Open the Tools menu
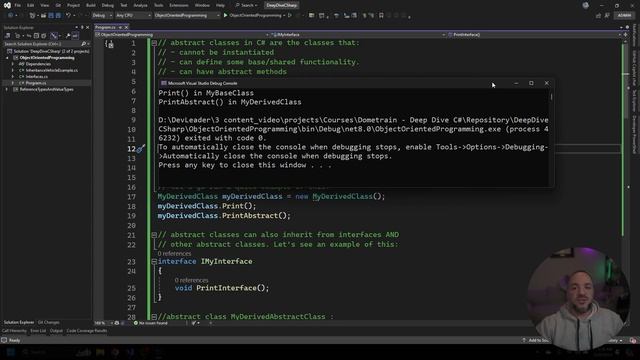The width and height of the screenshot is (640, 360). [x=158, y=5]
